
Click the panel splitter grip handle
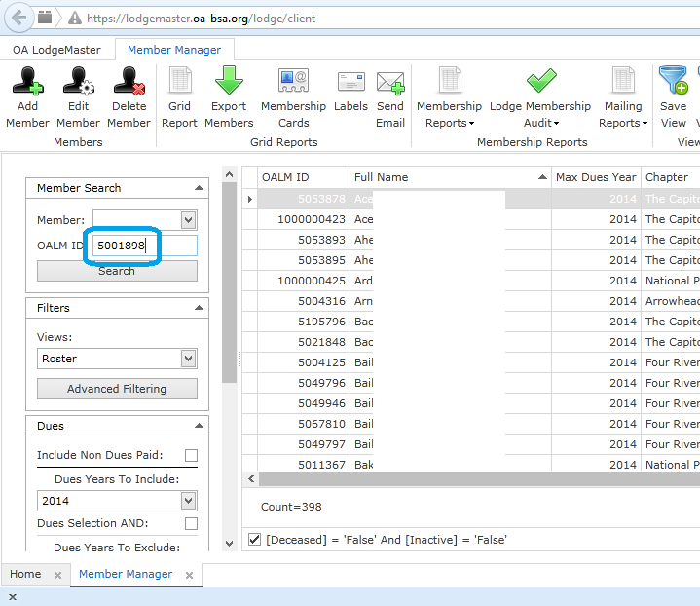(239, 359)
